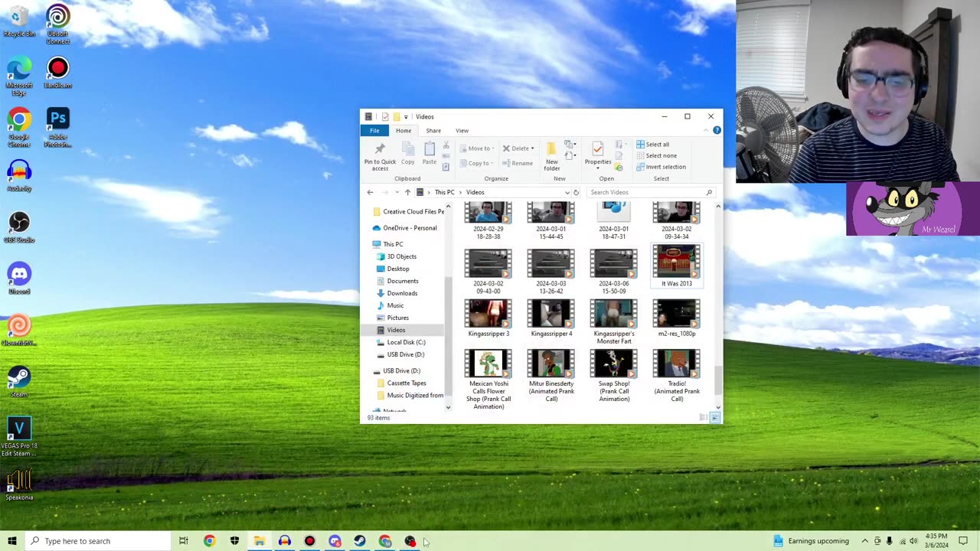
Task: Switch to the View ribbon tab
Action: 462,131
